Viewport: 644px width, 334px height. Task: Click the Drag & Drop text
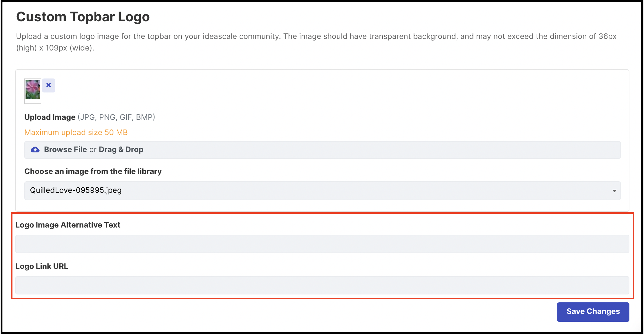(x=121, y=150)
